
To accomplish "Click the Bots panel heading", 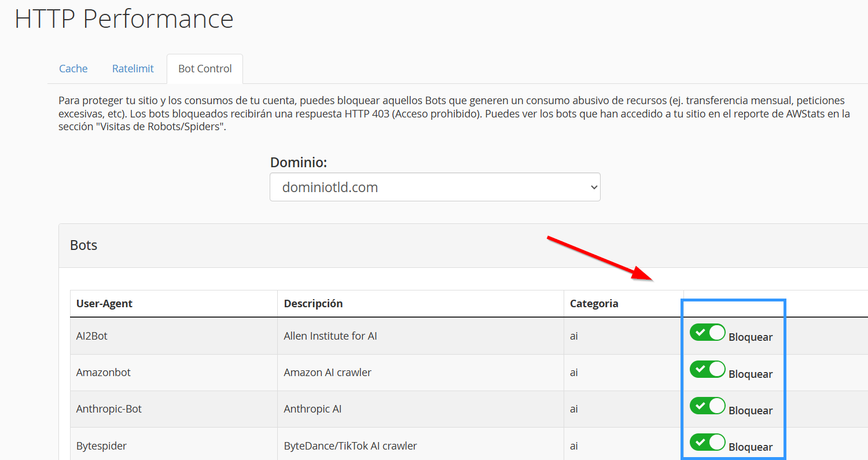I will click(84, 245).
